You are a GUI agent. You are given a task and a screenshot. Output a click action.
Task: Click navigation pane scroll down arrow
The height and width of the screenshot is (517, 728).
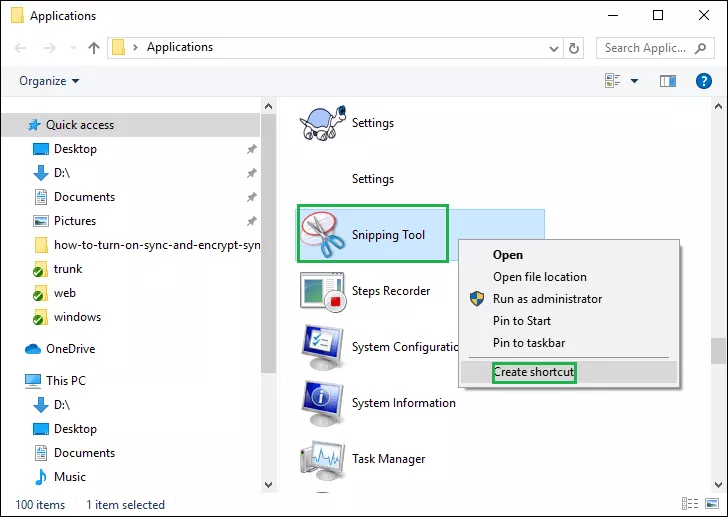268,485
